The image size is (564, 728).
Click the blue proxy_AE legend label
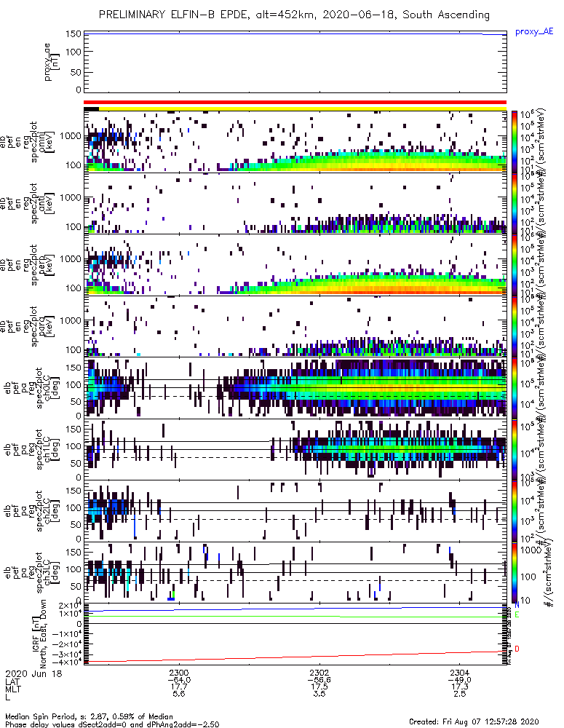pyautogui.click(x=534, y=32)
